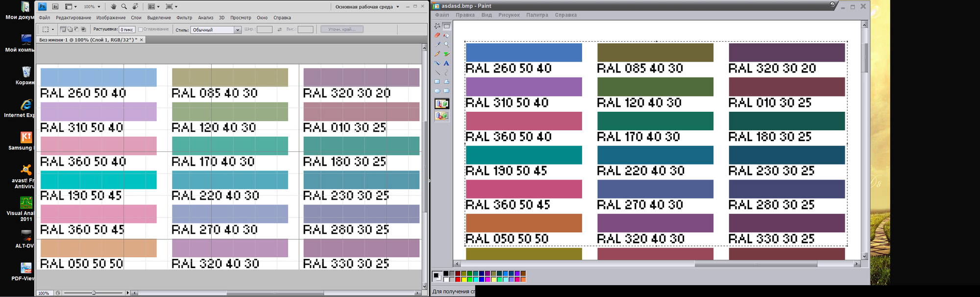Viewport: 980px width, 297px height.
Task: Launch Adobe Bridge with the Br icon
Action: click(55, 7)
